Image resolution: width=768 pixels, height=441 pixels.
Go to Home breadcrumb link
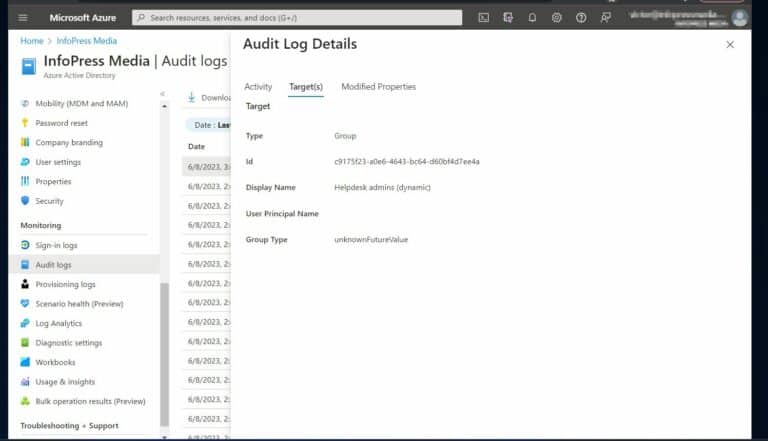click(x=32, y=41)
